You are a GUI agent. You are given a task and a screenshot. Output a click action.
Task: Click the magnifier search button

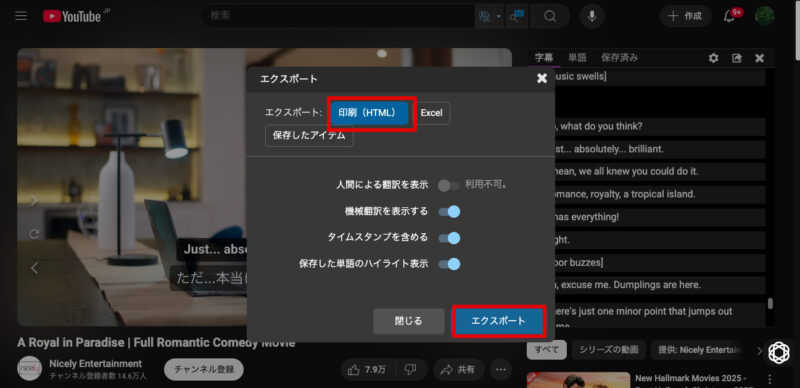(x=549, y=16)
